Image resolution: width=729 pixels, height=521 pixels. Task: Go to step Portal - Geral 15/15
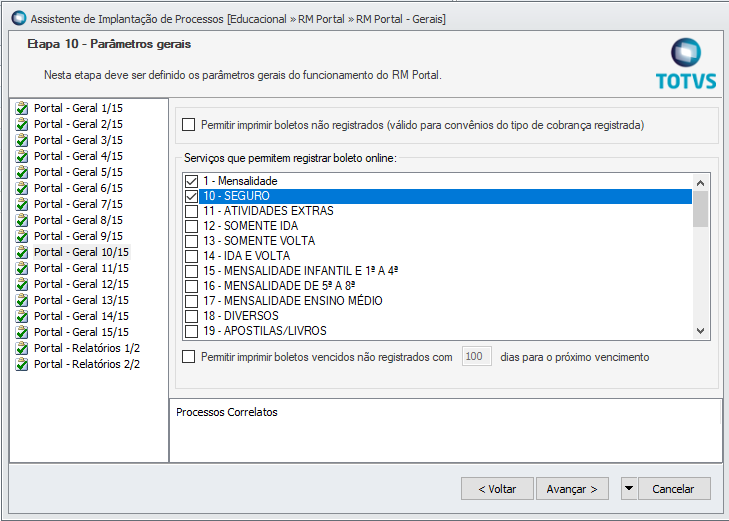coord(81,332)
